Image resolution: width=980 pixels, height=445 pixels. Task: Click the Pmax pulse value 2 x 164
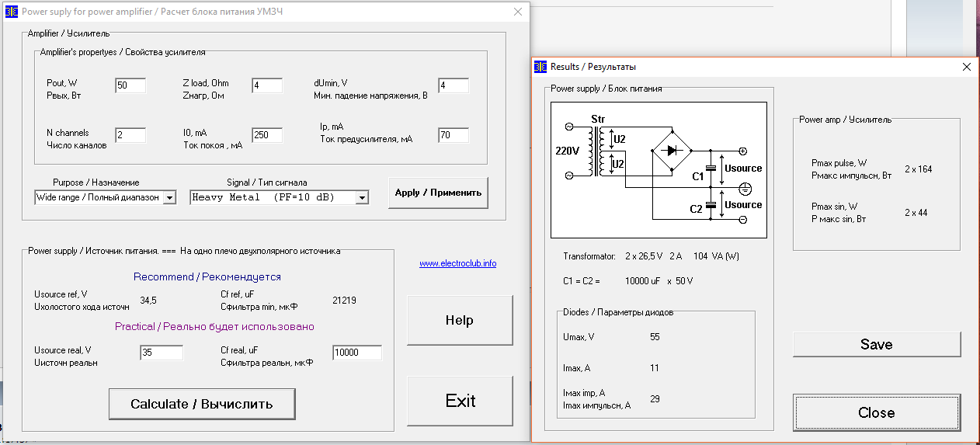point(919,169)
